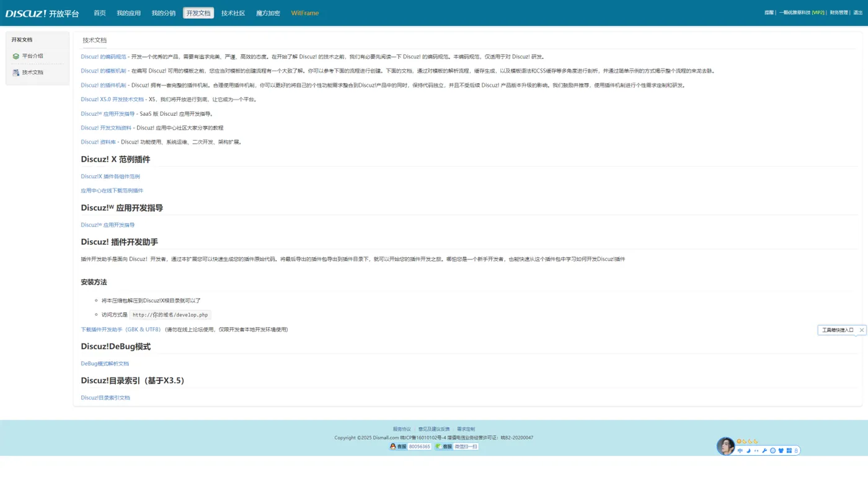
Task: Close the 工具箱快捷入口 tooltip
Action: point(861,330)
